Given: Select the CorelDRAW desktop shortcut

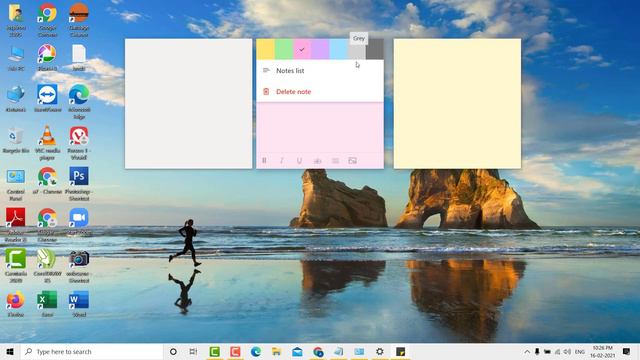Looking at the screenshot, I should 47,266.
